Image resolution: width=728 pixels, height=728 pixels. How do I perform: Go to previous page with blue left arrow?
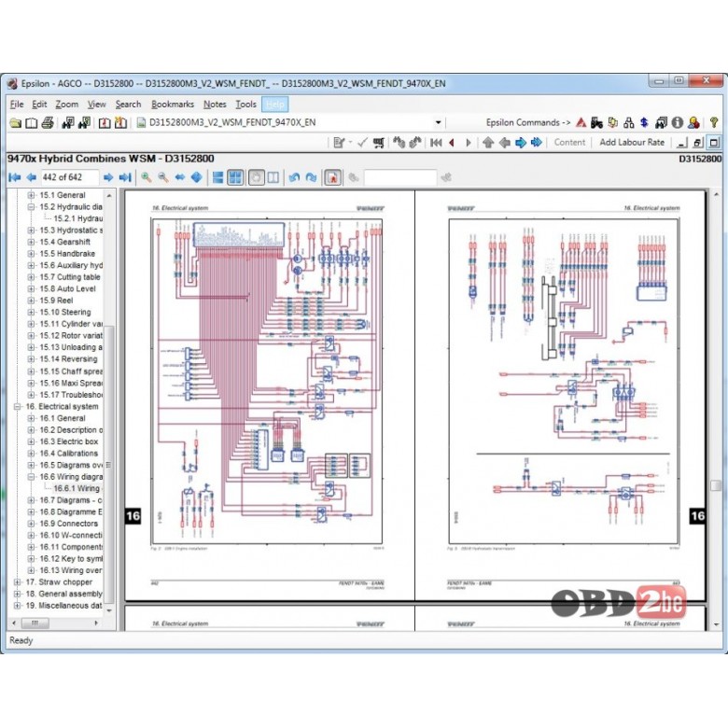[x=32, y=177]
